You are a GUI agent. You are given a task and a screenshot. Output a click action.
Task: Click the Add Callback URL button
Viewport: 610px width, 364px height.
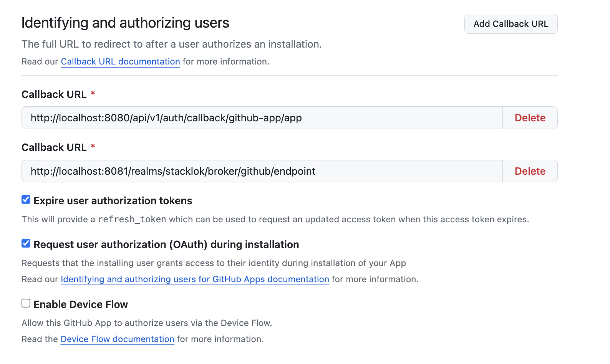(x=511, y=24)
